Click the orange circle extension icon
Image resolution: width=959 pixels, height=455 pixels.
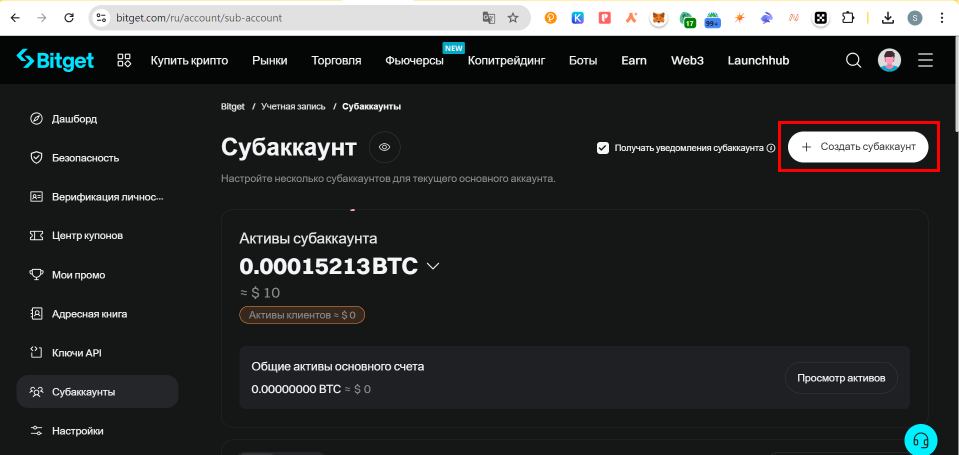point(550,18)
